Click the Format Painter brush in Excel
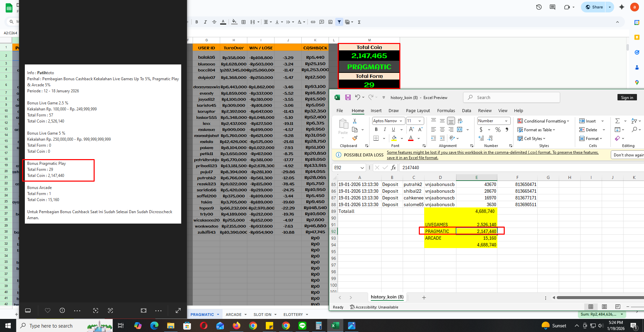644x332 pixels. (x=355, y=138)
